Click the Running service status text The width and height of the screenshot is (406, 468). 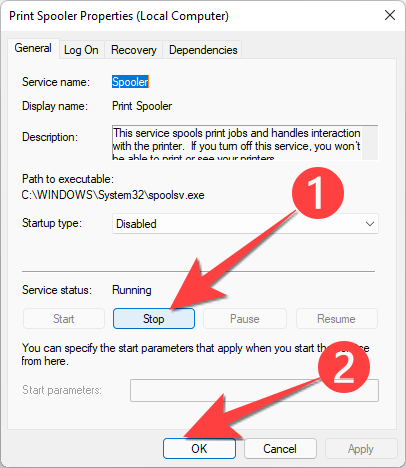coord(132,290)
